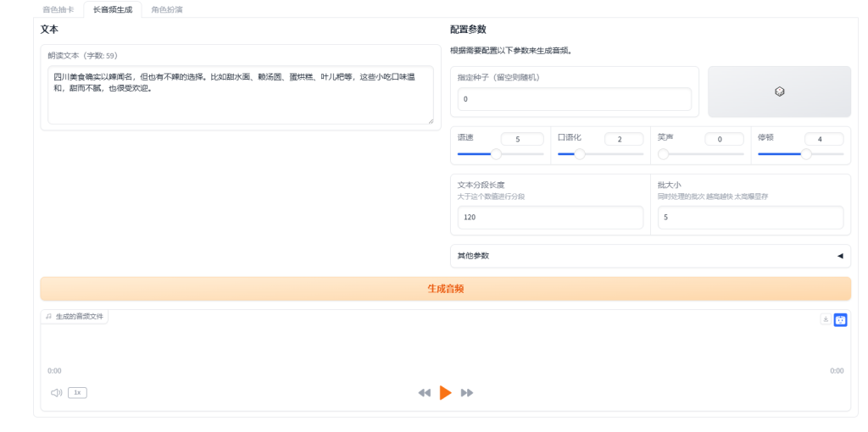
Task: Click the 朗读文本 (字数: 59) label
Action: tap(82, 56)
